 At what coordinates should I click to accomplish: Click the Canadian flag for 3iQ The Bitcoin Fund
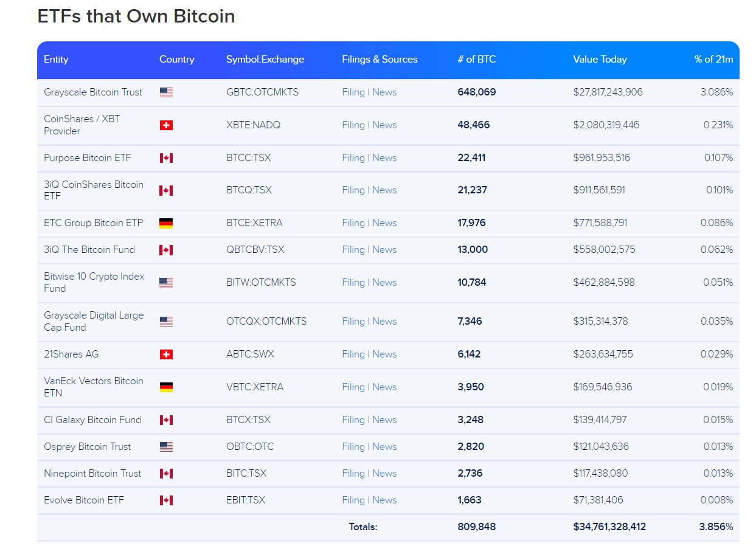[166, 250]
